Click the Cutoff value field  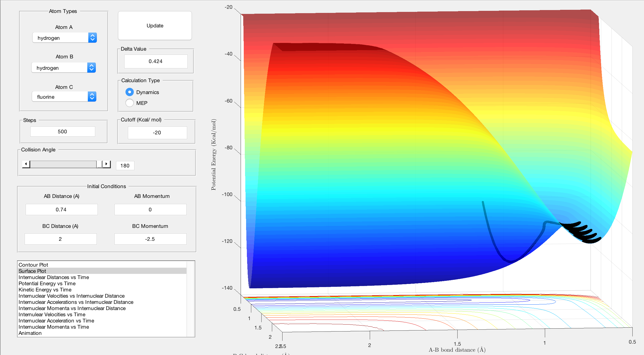(157, 133)
